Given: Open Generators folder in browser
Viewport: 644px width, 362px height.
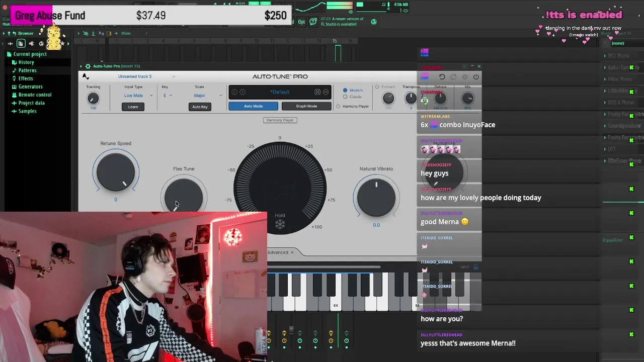Looking at the screenshot, I should click(30, 86).
